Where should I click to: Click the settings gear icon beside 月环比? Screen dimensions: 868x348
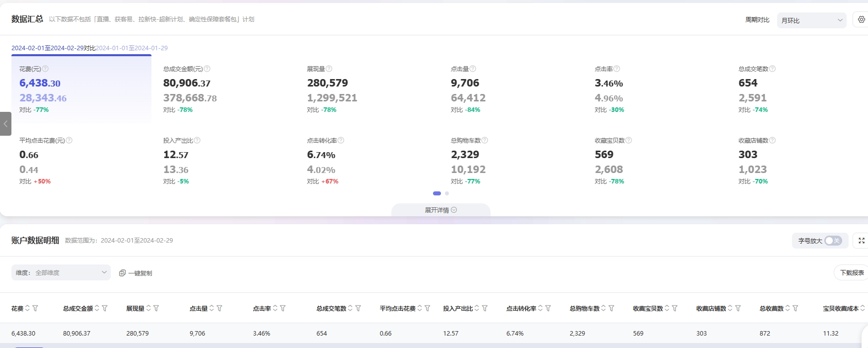[862, 20]
